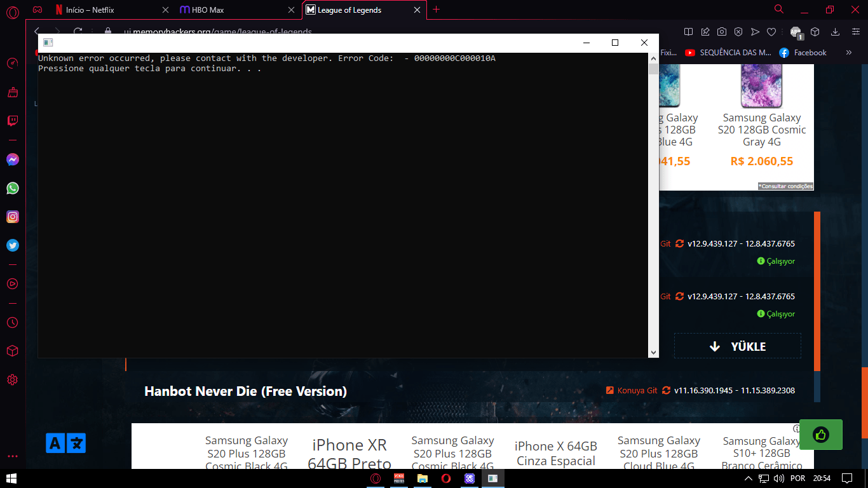The image size is (868, 488).
Task: Open the SEQUÊNCIA DAS M... YouTube bookmark
Action: coord(728,53)
